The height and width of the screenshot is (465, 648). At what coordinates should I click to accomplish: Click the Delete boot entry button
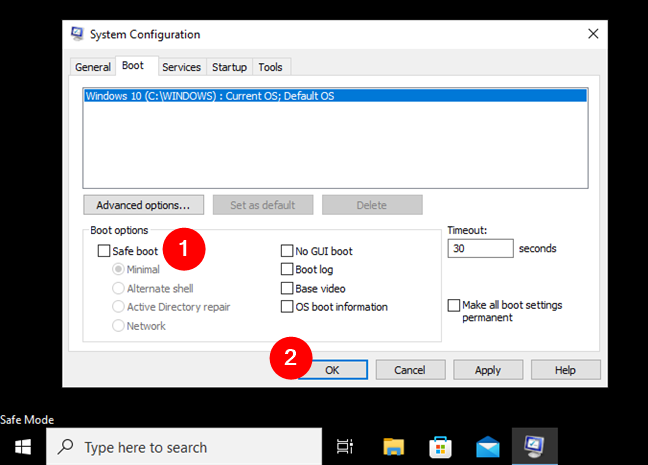coord(372,205)
